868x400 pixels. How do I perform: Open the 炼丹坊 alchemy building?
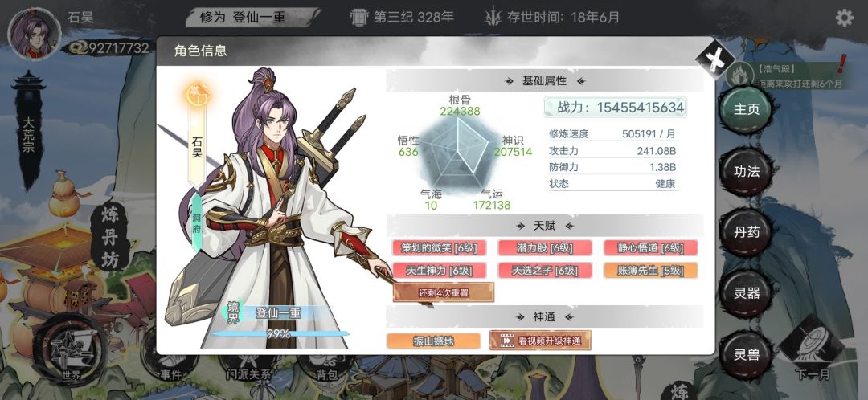[109, 239]
